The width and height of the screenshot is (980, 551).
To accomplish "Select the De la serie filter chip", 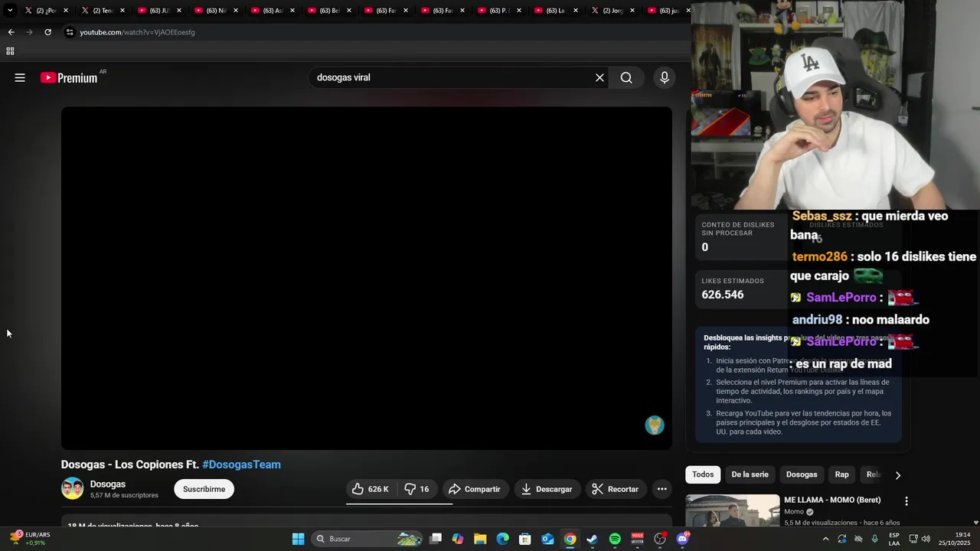I will coord(750,474).
